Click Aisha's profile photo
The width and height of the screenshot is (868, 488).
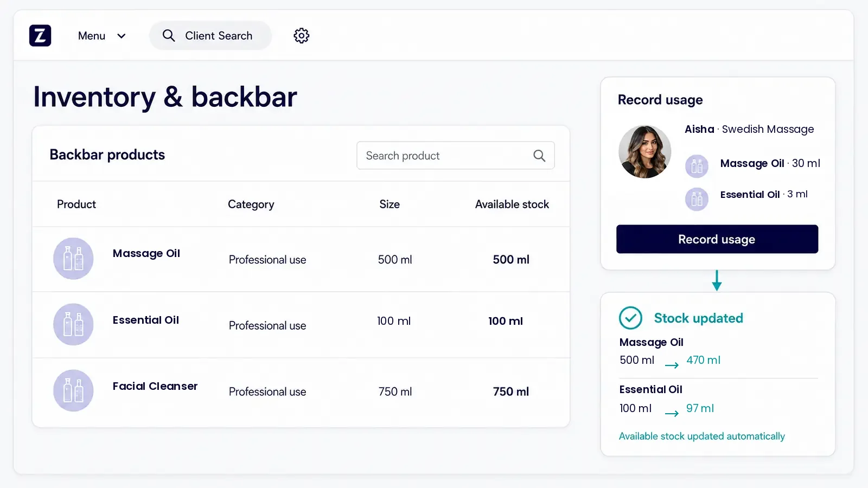[645, 152]
